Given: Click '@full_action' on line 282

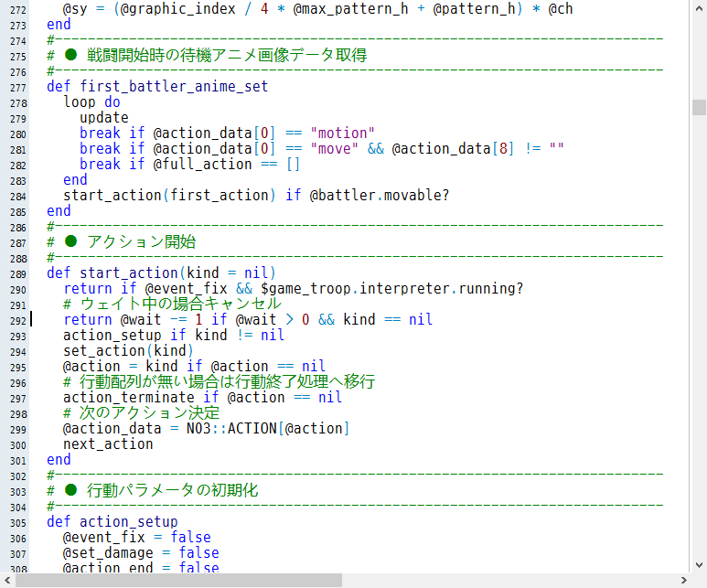Looking at the screenshot, I should [x=202, y=164].
